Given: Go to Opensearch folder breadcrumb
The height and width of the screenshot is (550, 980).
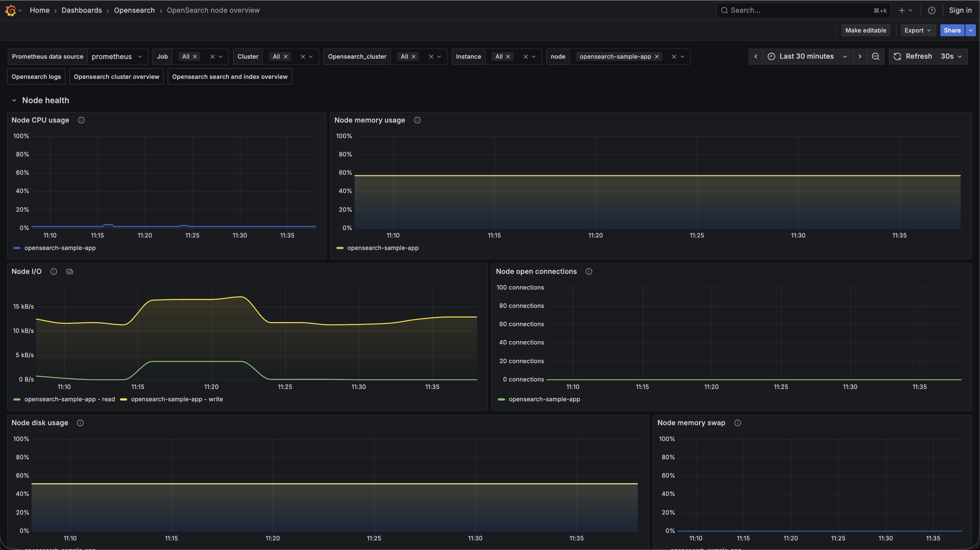Looking at the screenshot, I should tap(134, 10).
